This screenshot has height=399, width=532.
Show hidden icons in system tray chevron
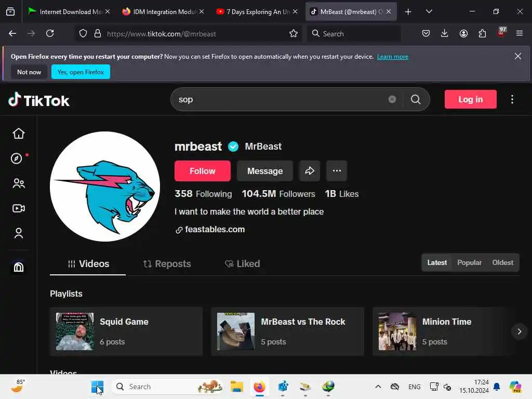[x=378, y=387]
